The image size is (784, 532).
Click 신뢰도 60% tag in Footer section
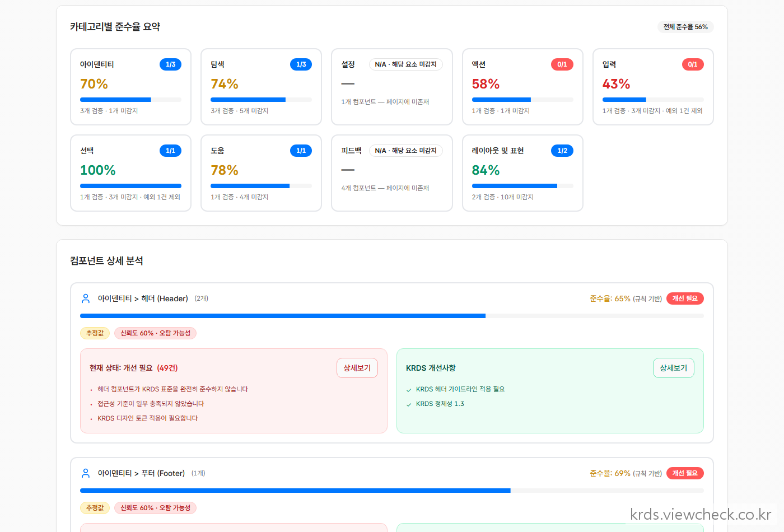(x=155, y=508)
